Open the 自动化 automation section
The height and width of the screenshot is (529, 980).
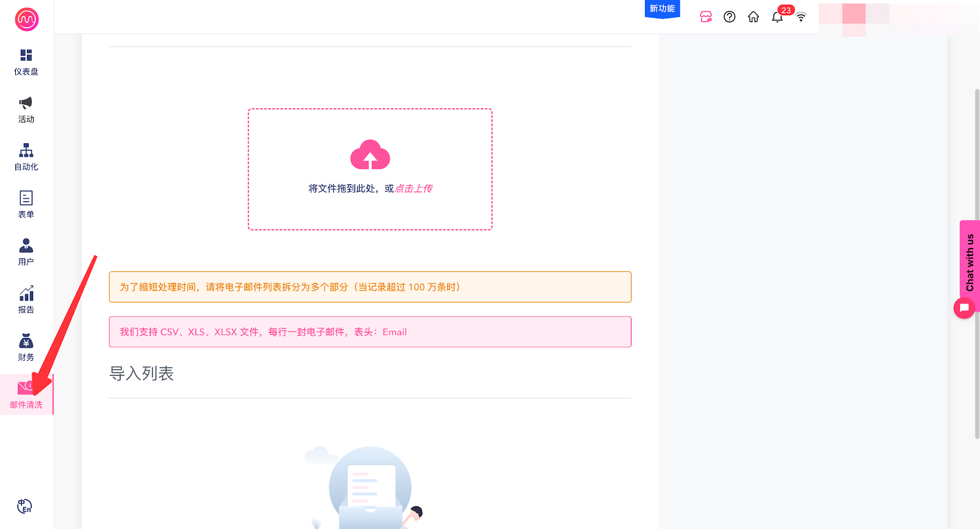coord(26,157)
